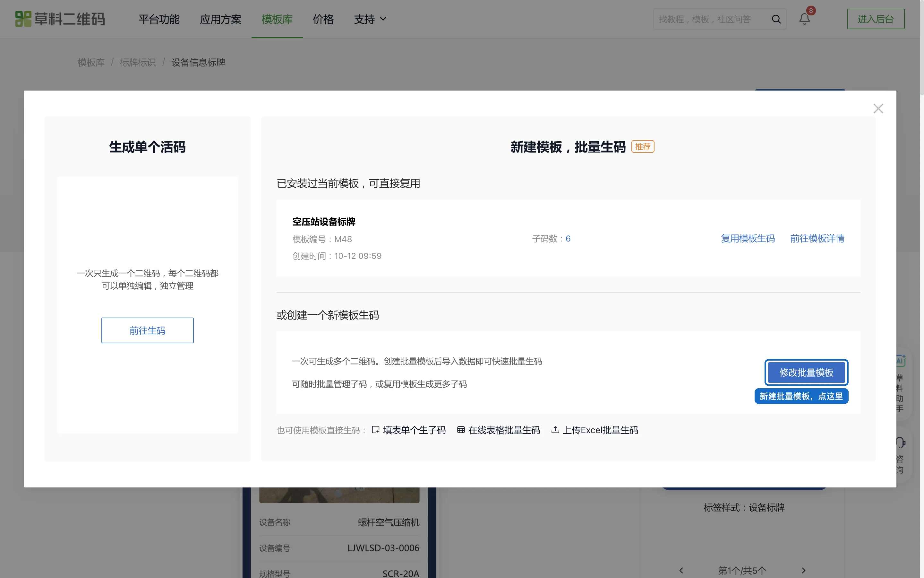Click the 复用模板生码 link
This screenshot has width=924, height=578.
point(748,239)
